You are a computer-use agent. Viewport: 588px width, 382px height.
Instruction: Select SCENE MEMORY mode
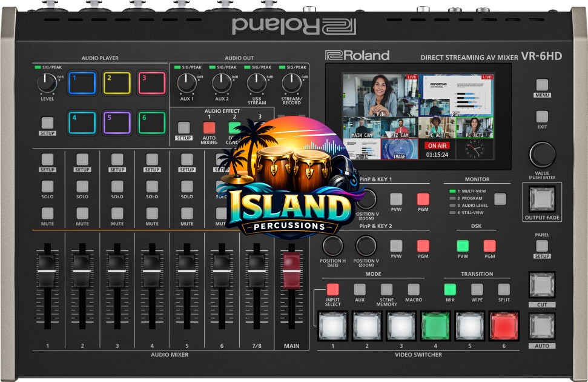click(x=386, y=289)
